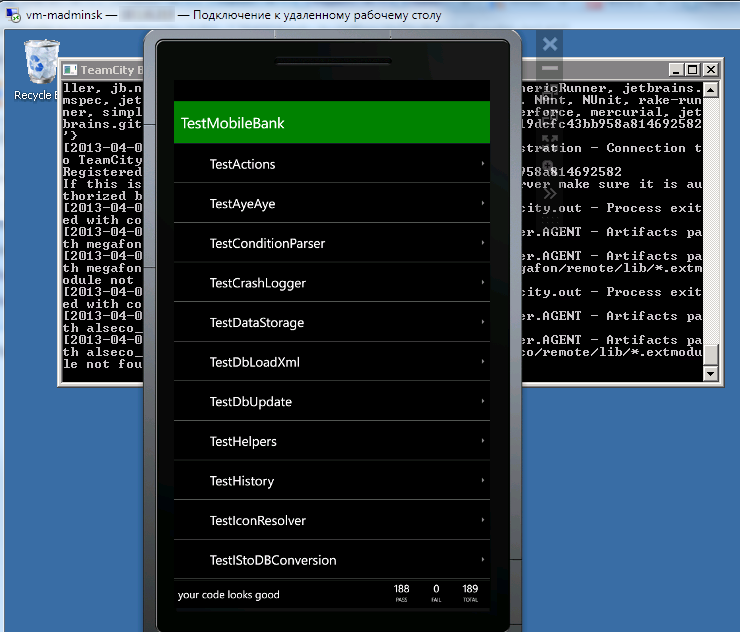This screenshot has height=632, width=740.
Task: Expand the TestHelpers row chevron
Action: pos(483,441)
